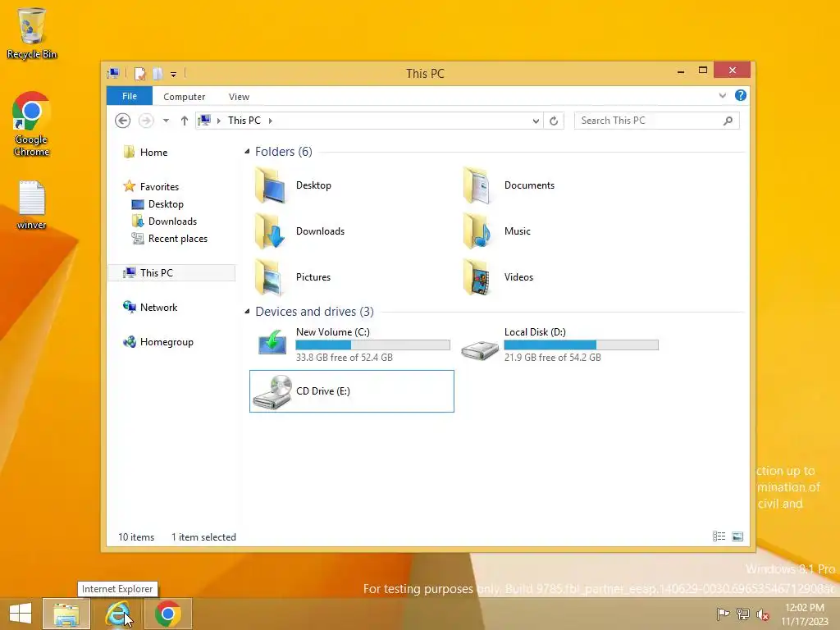Viewport: 840px width, 630px height.
Task: Open Chrome from the taskbar
Action: coord(167,614)
